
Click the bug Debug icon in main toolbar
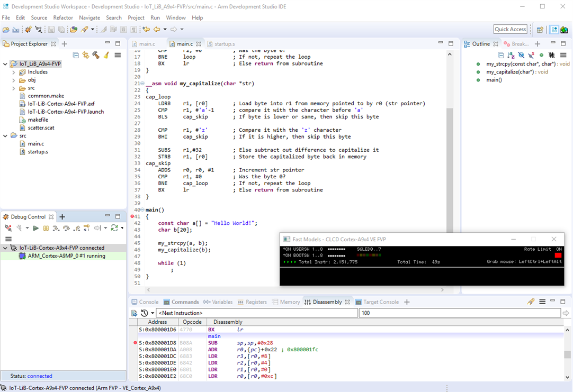[x=28, y=30]
